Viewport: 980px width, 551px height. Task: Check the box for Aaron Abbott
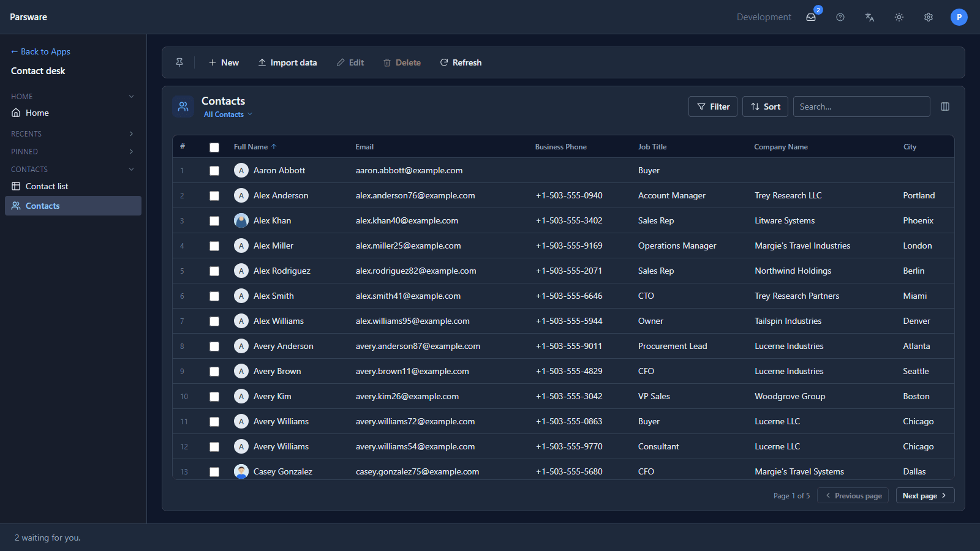tap(214, 171)
